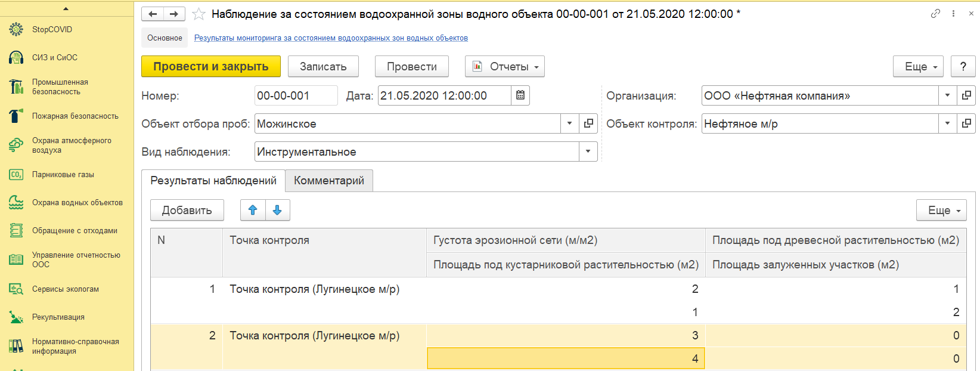The height and width of the screenshot is (371, 980).
Task: Move row down with blue arrow
Action: click(277, 210)
